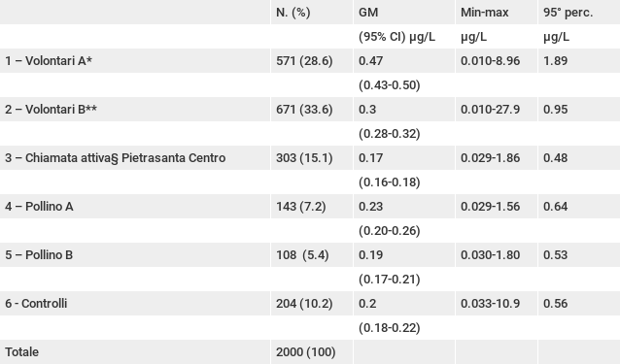
Task: Click the 'N. (%)' column header
Action: coord(293,13)
